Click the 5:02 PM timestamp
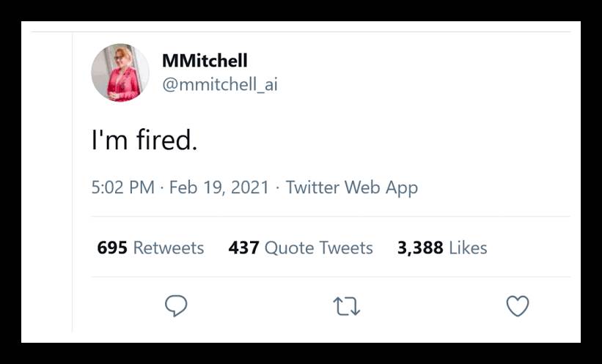The width and height of the screenshot is (602, 364). (122, 187)
